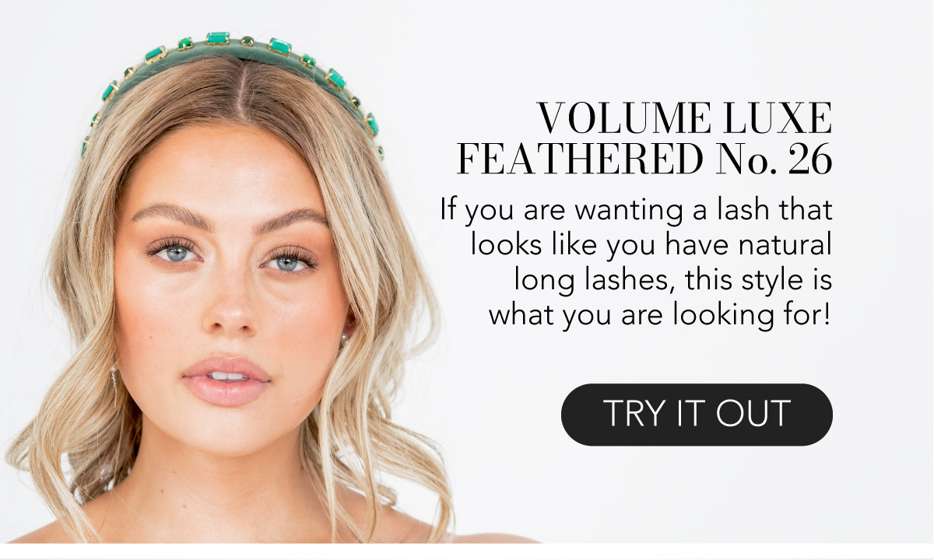Click the pearl earring near the model's ear
Image resolution: width=934 pixels, height=560 pixels.
point(344,338)
